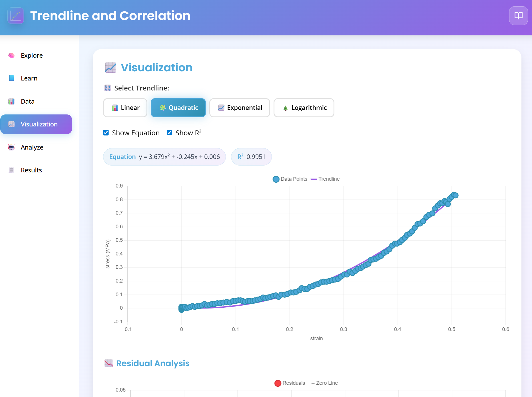Switch to the Learn section
This screenshot has height=397, width=532.
pos(29,78)
